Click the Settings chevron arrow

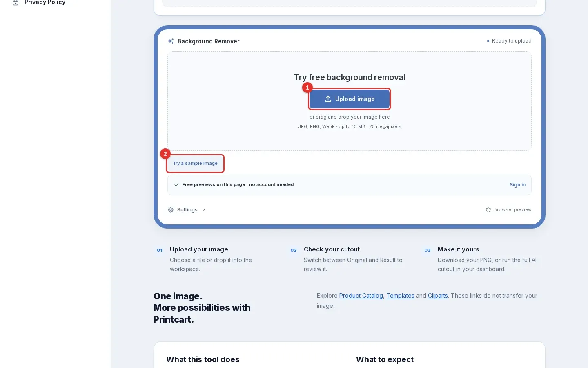point(203,210)
